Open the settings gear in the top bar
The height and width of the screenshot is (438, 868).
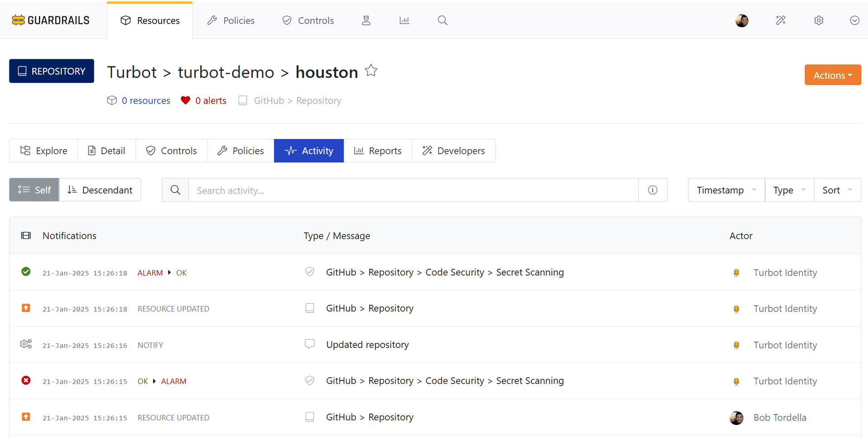point(818,20)
